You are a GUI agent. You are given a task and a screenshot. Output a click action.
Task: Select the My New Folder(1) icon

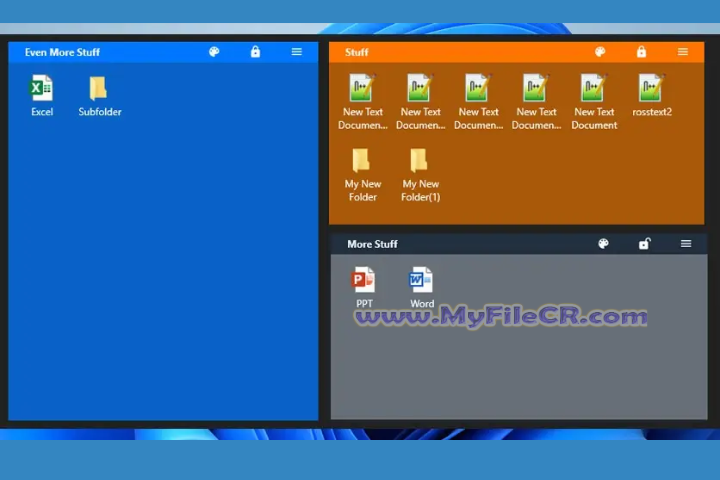tap(419, 160)
